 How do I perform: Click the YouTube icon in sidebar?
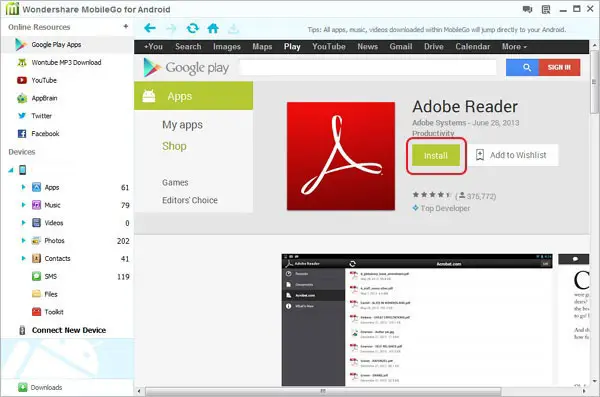[22, 80]
